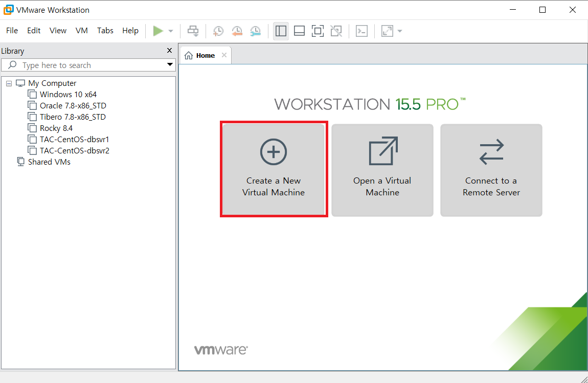
Task: Open the Tabs menu
Action: click(105, 30)
